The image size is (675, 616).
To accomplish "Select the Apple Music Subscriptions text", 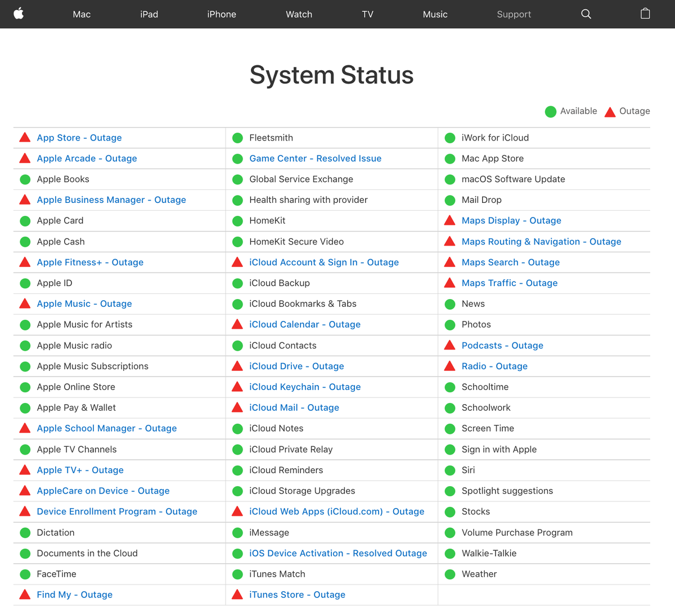I will [93, 366].
